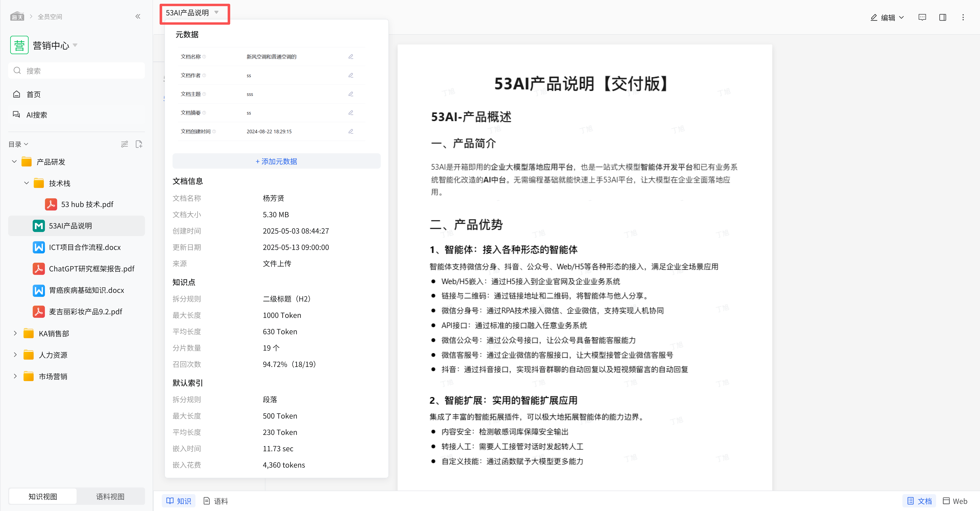980x511 pixels.
Task: Switch to 语料视图 view
Action: pos(110,496)
